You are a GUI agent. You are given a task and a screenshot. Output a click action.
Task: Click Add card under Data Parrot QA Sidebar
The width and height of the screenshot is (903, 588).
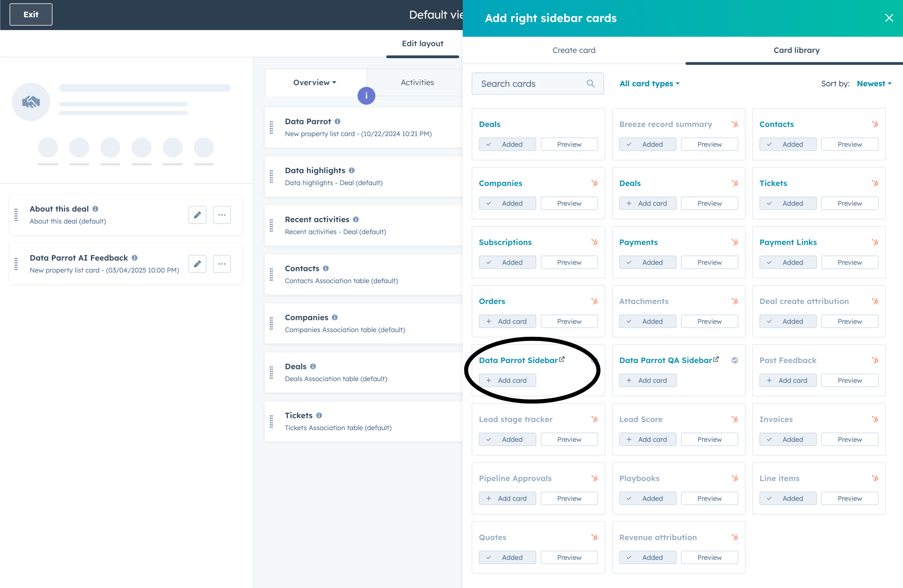[647, 380]
